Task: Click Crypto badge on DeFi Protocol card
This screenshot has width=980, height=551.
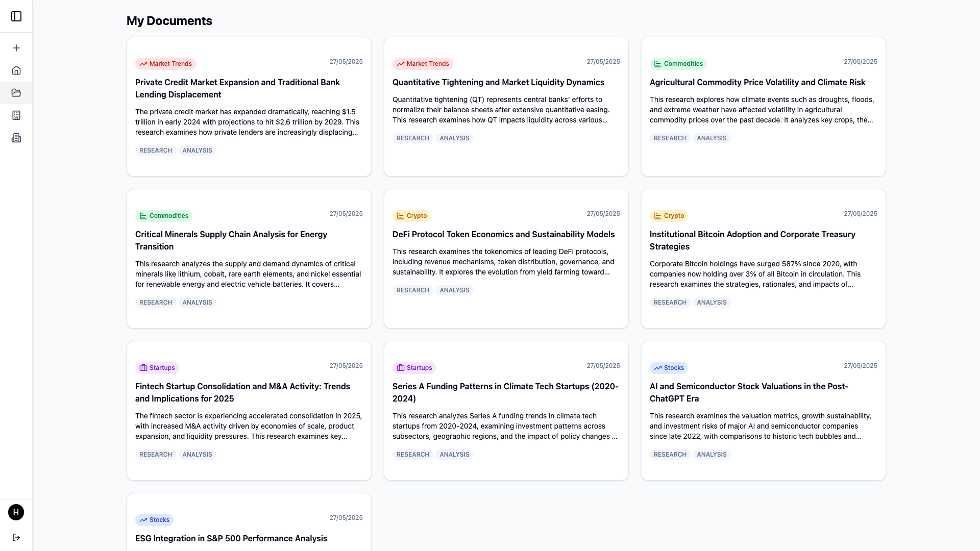Action: point(411,216)
